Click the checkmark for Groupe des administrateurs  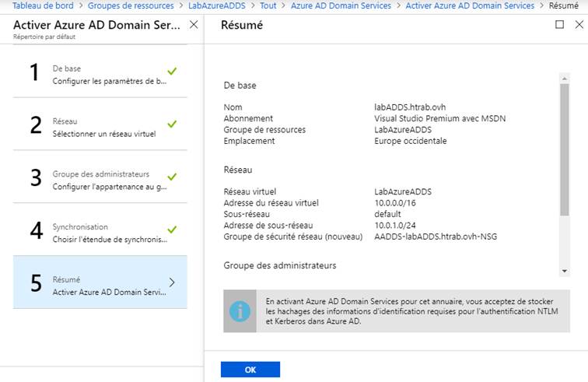click(x=172, y=177)
